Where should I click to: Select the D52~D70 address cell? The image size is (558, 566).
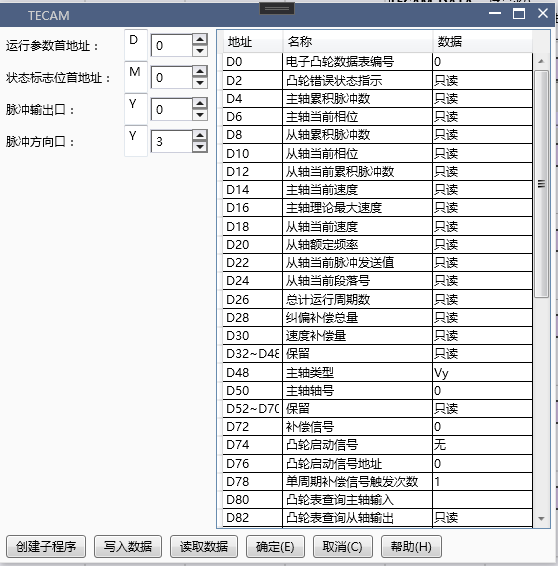[253, 408]
